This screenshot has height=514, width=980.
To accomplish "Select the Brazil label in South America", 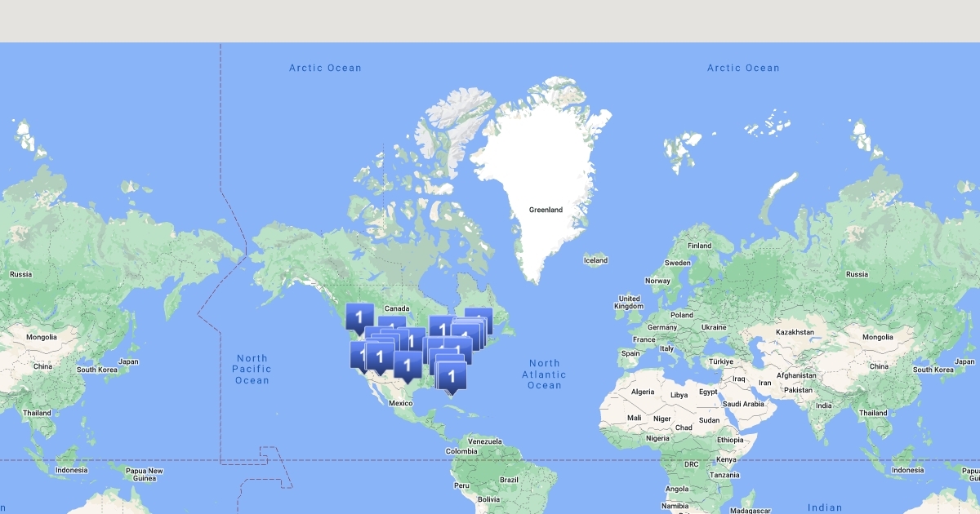I will (509, 479).
